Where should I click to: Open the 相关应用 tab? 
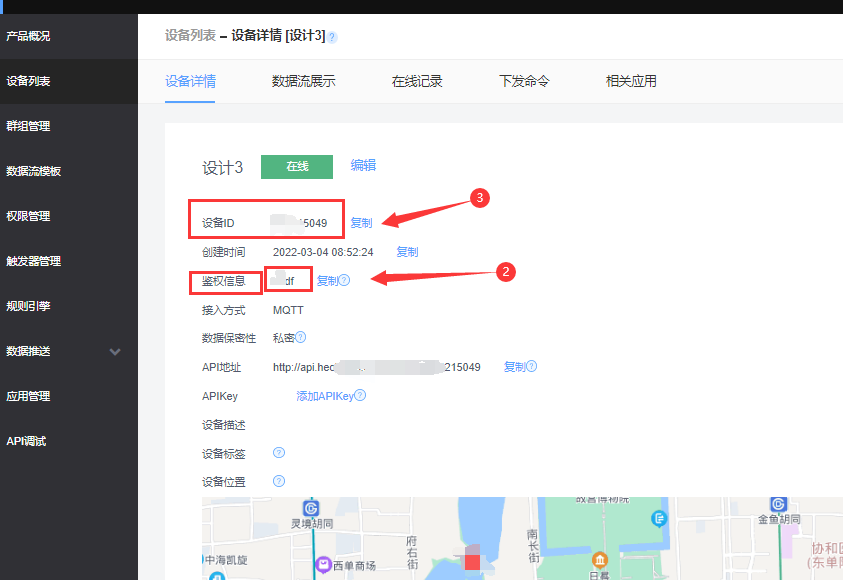coord(631,81)
